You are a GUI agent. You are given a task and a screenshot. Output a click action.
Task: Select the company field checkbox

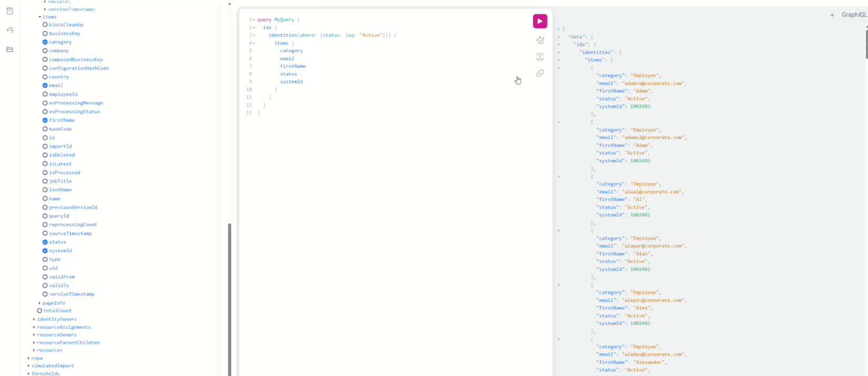pyautogui.click(x=45, y=51)
